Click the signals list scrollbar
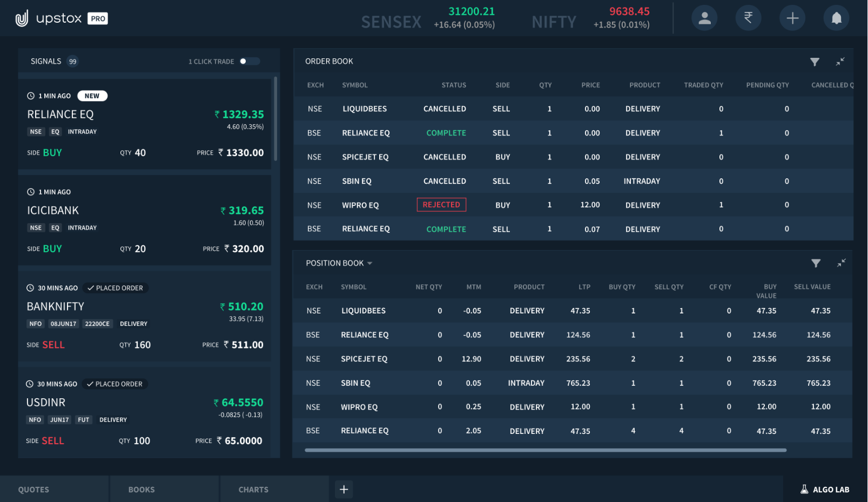 275,119
